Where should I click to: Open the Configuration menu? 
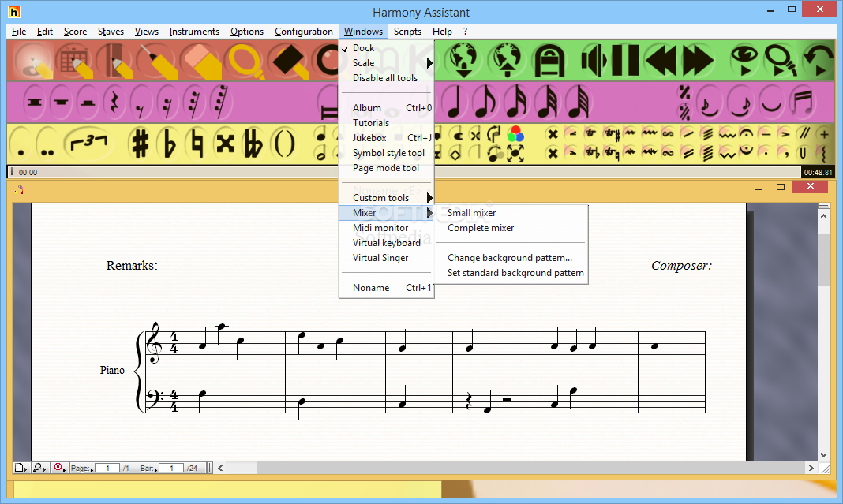(x=304, y=32)
